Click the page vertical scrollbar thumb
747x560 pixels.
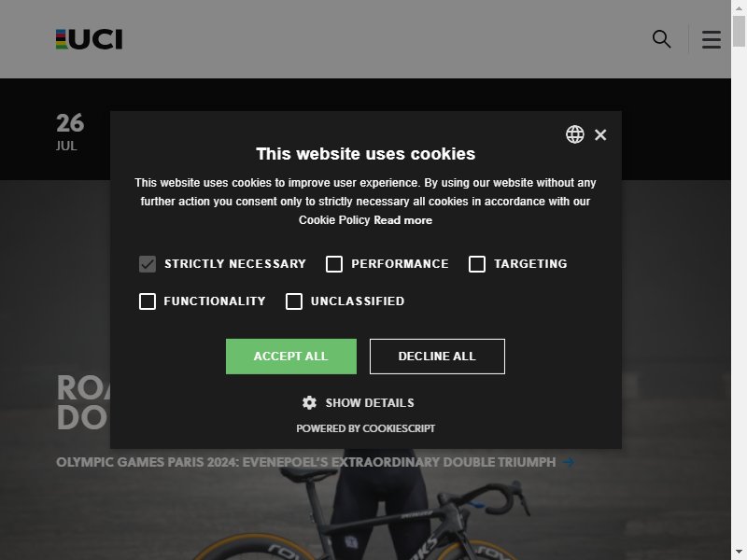click(739, 31)
